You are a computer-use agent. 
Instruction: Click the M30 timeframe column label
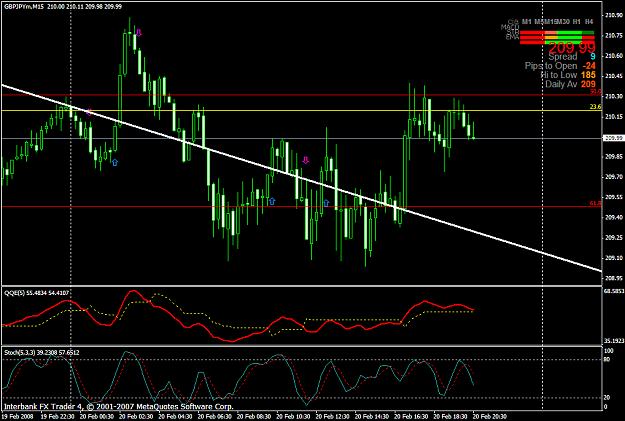click(x=562, y=22)
